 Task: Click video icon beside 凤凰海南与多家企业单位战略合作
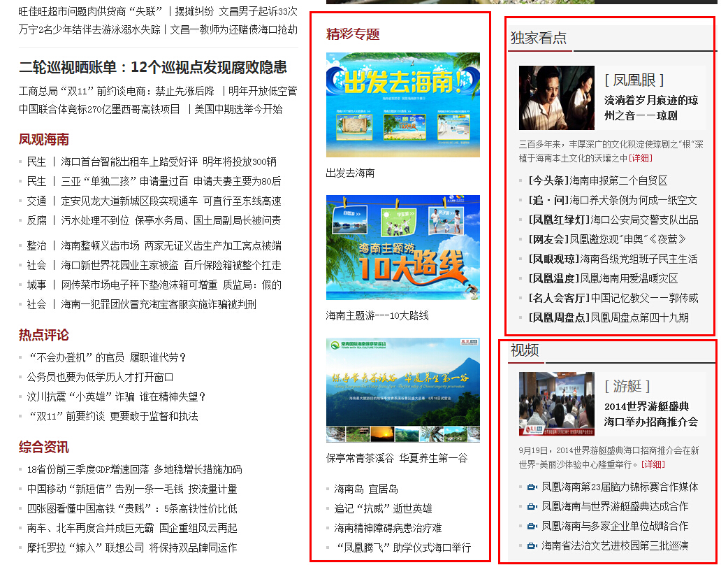click(531, 527)
